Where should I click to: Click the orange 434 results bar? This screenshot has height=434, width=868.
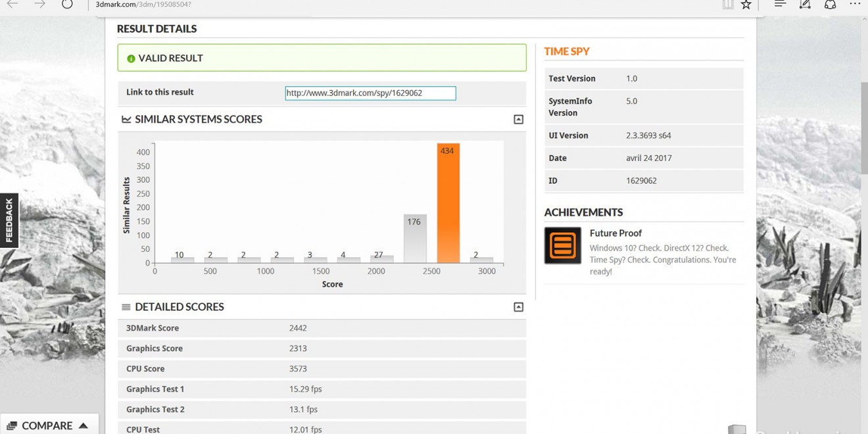[448, 204]
